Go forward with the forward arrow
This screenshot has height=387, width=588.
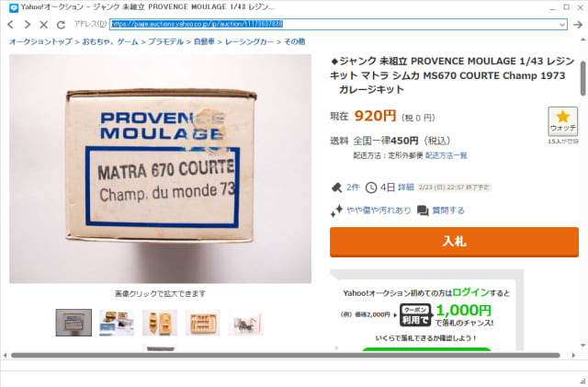[27, 25]
